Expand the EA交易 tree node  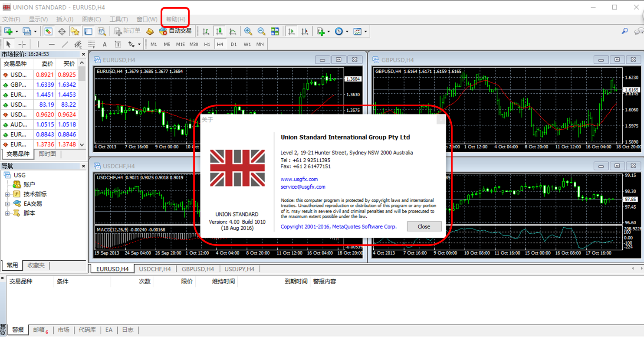(x=7, y=204)
